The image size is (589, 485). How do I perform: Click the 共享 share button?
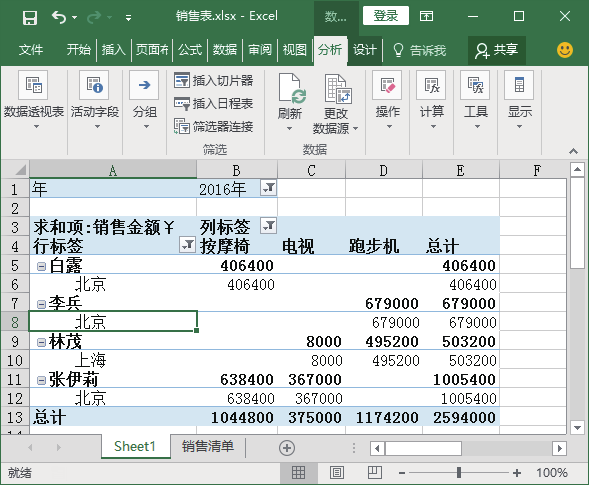[497, 50]
